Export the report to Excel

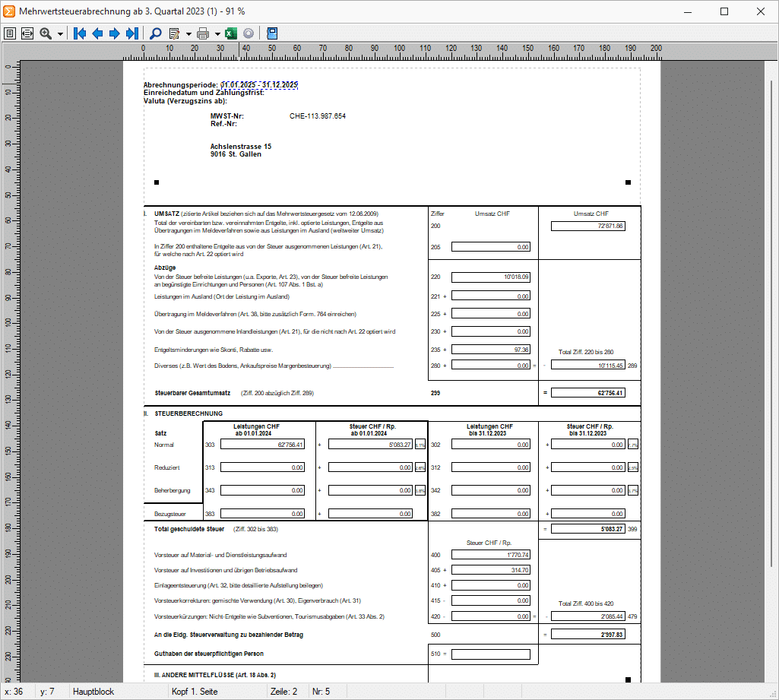pos(231,33)
